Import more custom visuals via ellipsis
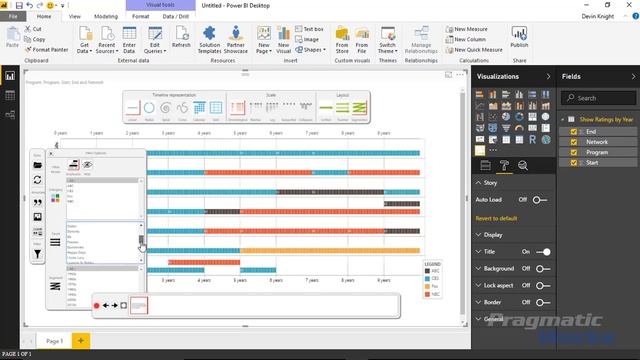This screenshot has width=640, height=360. (493, 150)
